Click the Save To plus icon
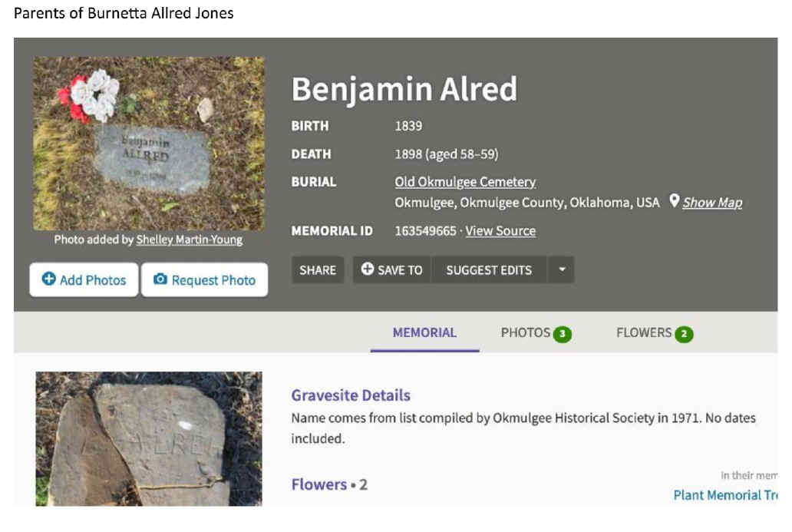The image size is (792, 532). coord(368,269)
